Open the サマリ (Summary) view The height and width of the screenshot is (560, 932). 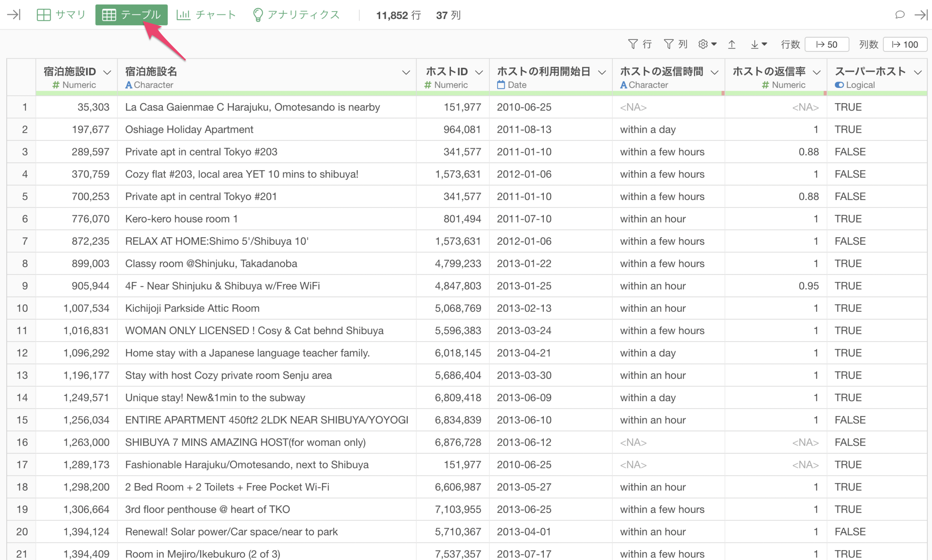pos(61,15)
